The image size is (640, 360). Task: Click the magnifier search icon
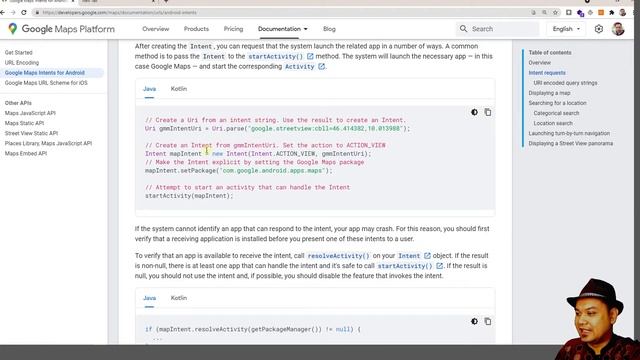click(463, 29)
